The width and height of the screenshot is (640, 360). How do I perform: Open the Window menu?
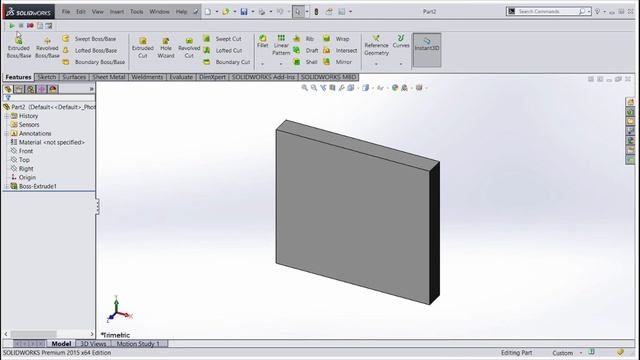point(159,11)
